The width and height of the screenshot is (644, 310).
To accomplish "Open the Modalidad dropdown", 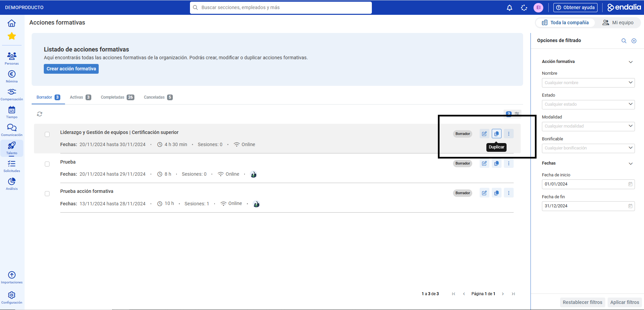I will tap(588, 126).
